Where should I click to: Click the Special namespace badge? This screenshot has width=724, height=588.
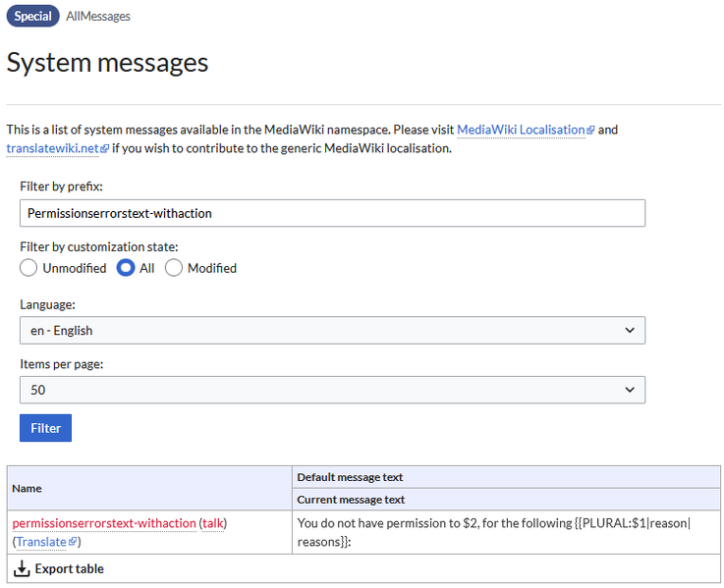click(32, 17)
